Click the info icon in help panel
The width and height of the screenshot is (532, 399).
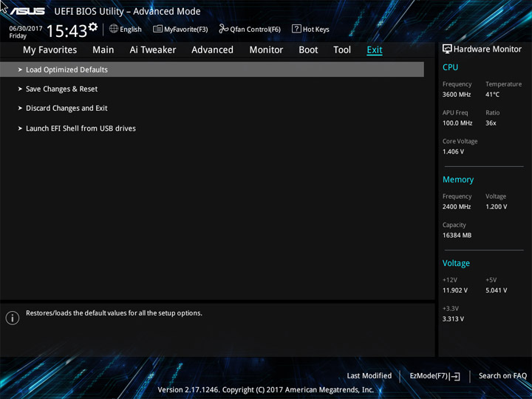(13, 318)
